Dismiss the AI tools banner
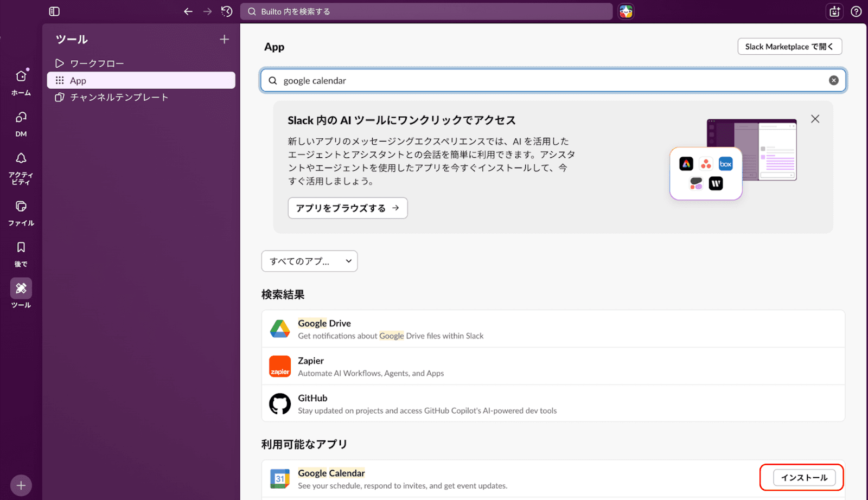The height and width of the screenshot is (500, 868). 815,119
